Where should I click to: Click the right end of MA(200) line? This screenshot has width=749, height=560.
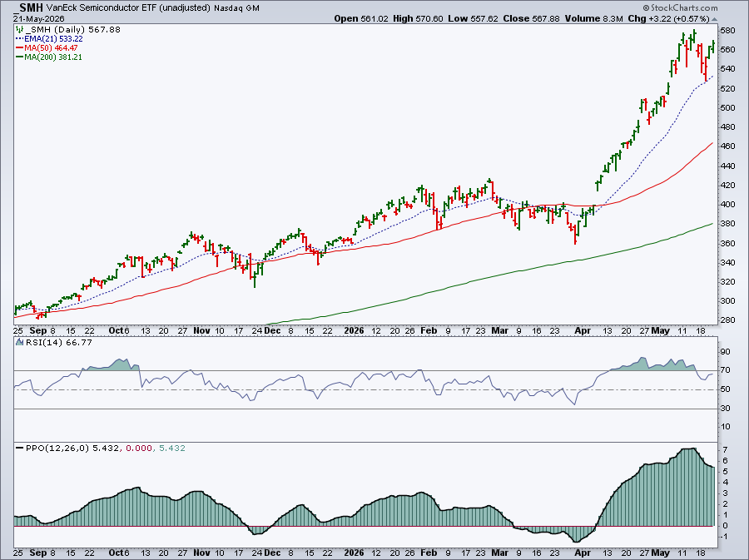[x=712, y=224]
